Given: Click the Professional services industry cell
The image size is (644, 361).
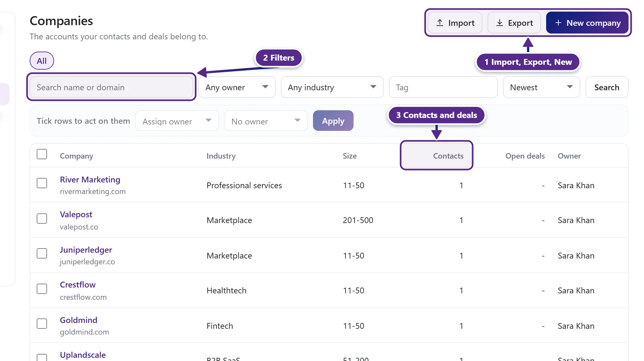Looking at the screenshot, I should (x=244, y=186).
